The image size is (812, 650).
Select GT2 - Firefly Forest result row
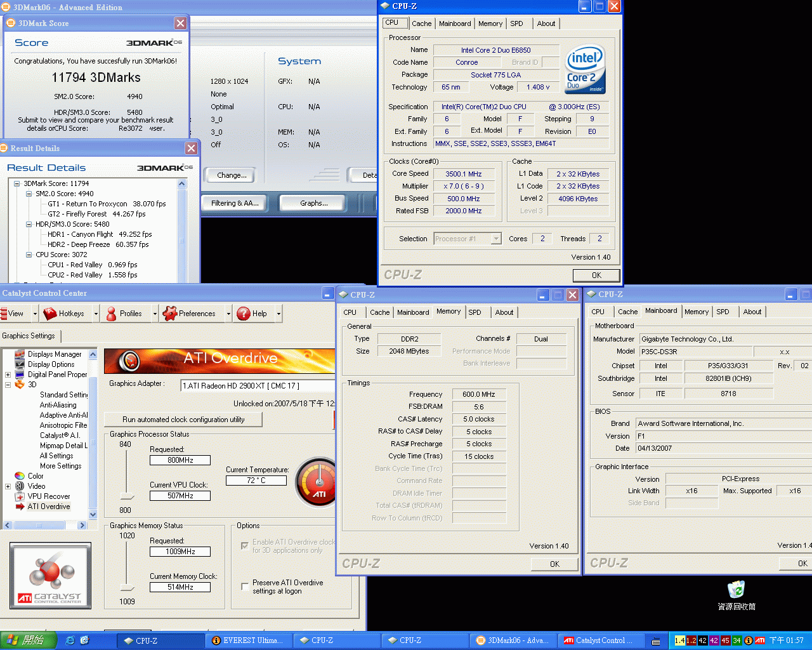[x=96, y=214]
